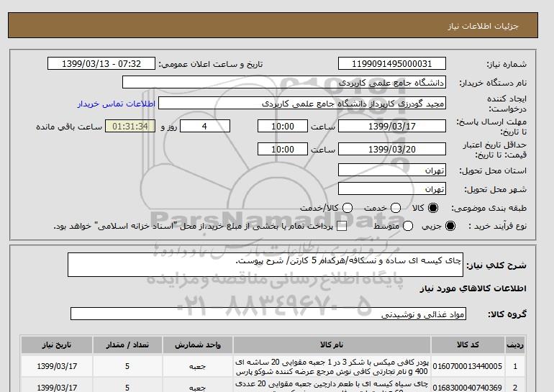Click the delivery city field شهر محل تحویل

392,188
